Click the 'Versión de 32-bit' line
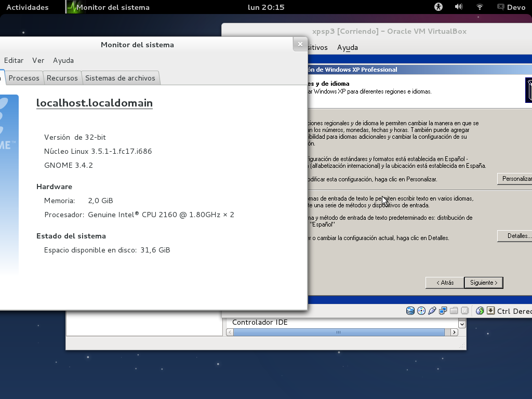The width and height of the screenshot is (532, 399). (x=75, y=137)
